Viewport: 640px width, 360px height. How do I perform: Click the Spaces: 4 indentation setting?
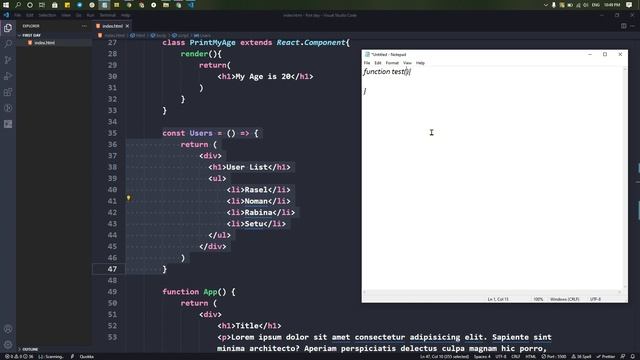coord(482,357)
